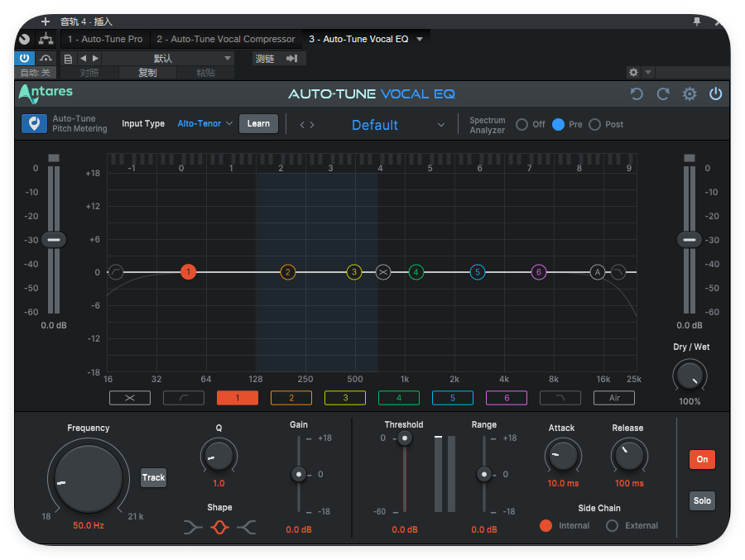Select previous preset arrow
Viewport: 745px width, 560px height.
point(302,125)
